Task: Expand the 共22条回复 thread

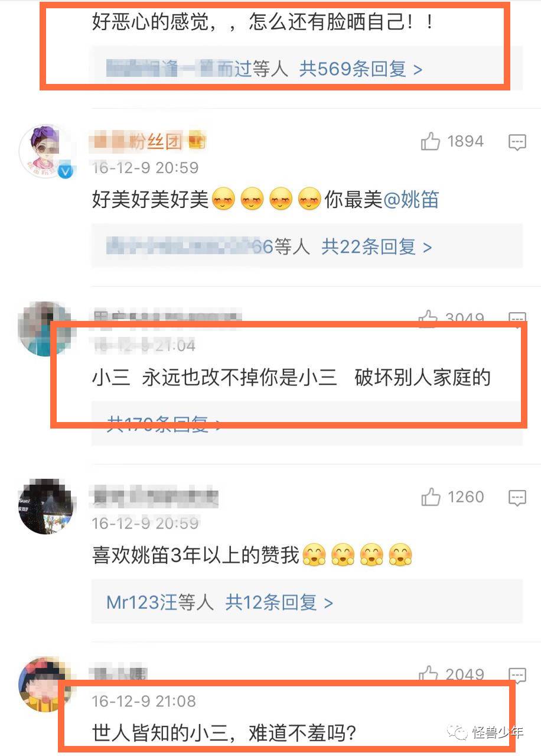Action: [377, 246]
